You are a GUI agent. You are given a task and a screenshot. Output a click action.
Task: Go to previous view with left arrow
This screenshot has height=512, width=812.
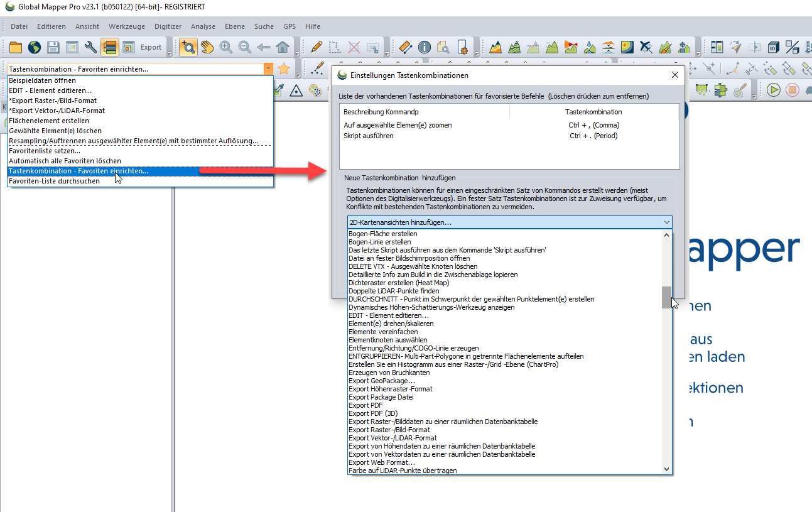coord(264,47)
